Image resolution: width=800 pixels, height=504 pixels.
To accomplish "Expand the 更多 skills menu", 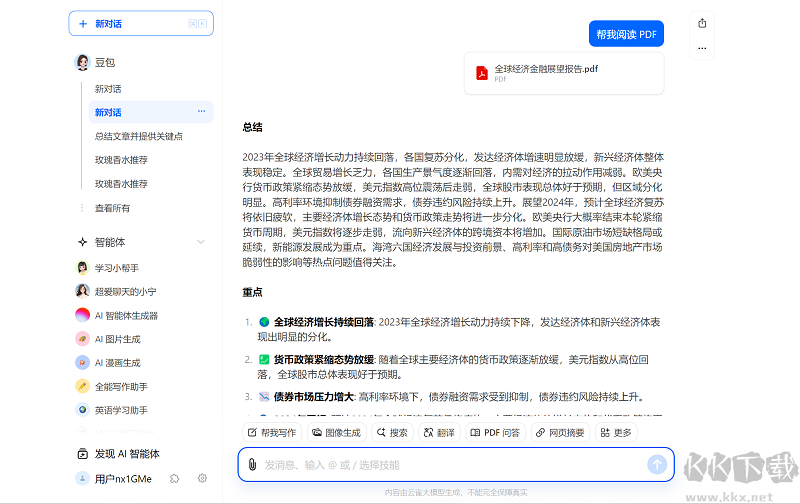I will coord(616,433).
